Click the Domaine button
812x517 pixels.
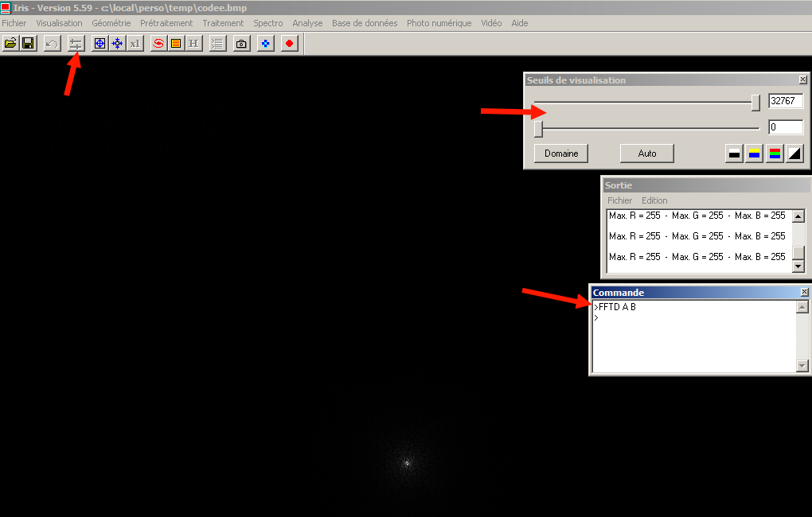[x=561, y=154]
